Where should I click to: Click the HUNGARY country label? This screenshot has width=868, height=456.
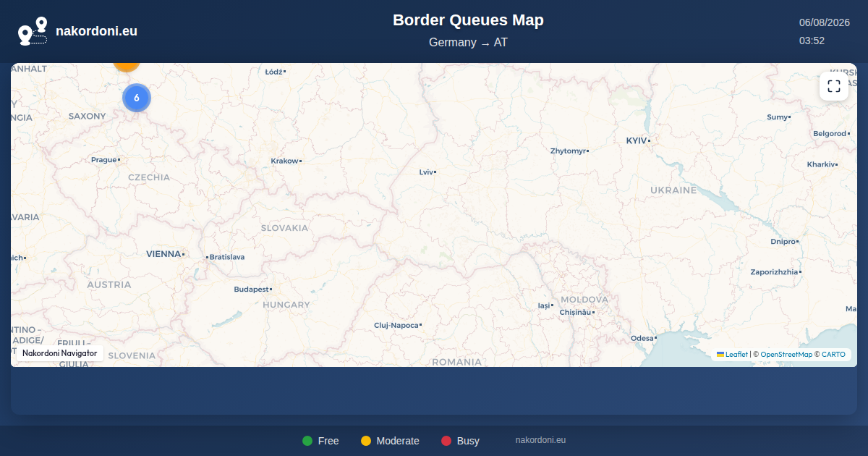coord(286,305)
